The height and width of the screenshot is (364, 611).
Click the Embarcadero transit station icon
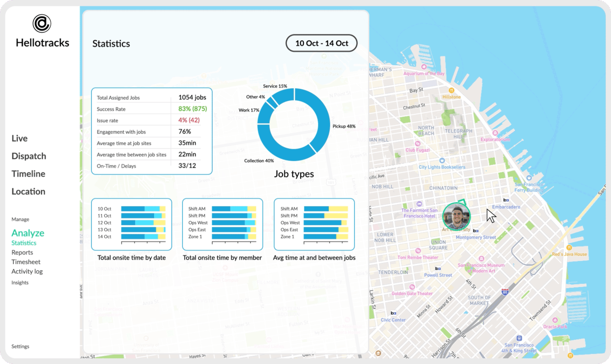point(506,200)
